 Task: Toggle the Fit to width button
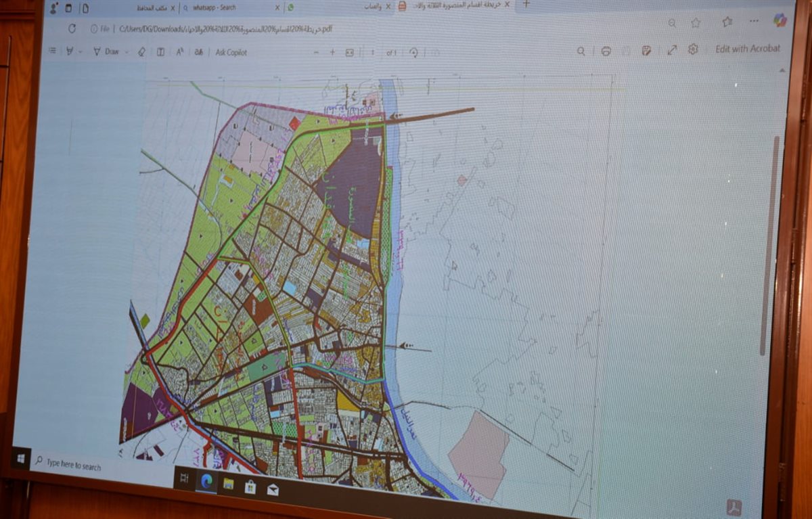[350, 52]
